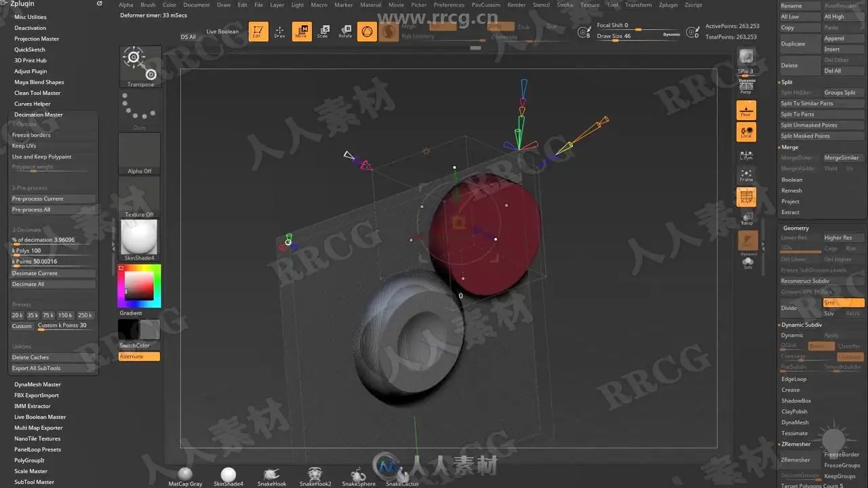The image size is (868, 488).
Task: Click Split To Parts button
Action: (x=822, y=114)
